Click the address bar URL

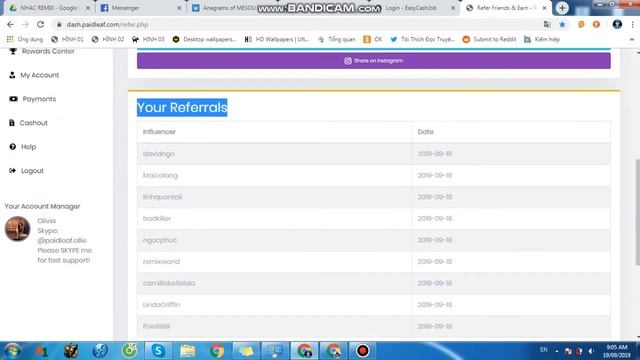point(107,24)
